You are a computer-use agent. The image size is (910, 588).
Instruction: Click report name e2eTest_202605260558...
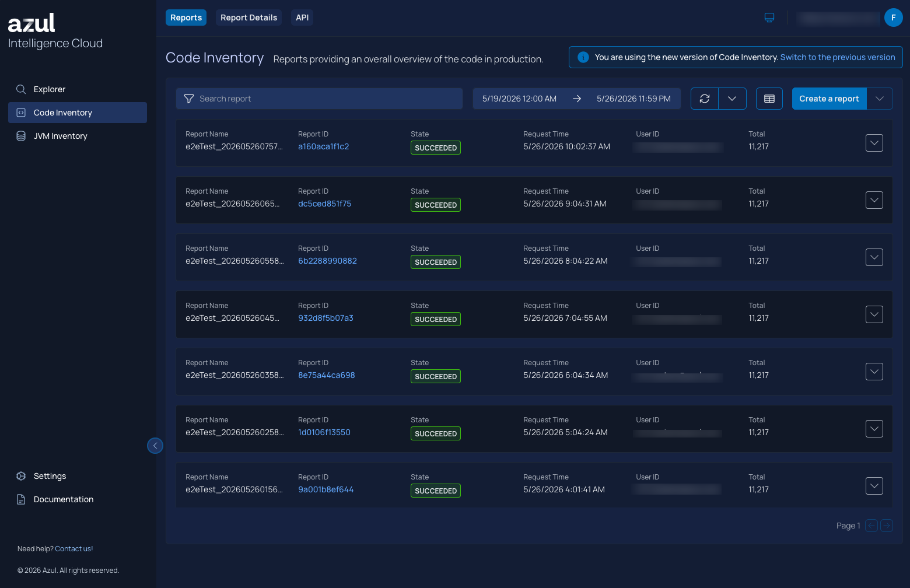235,261
